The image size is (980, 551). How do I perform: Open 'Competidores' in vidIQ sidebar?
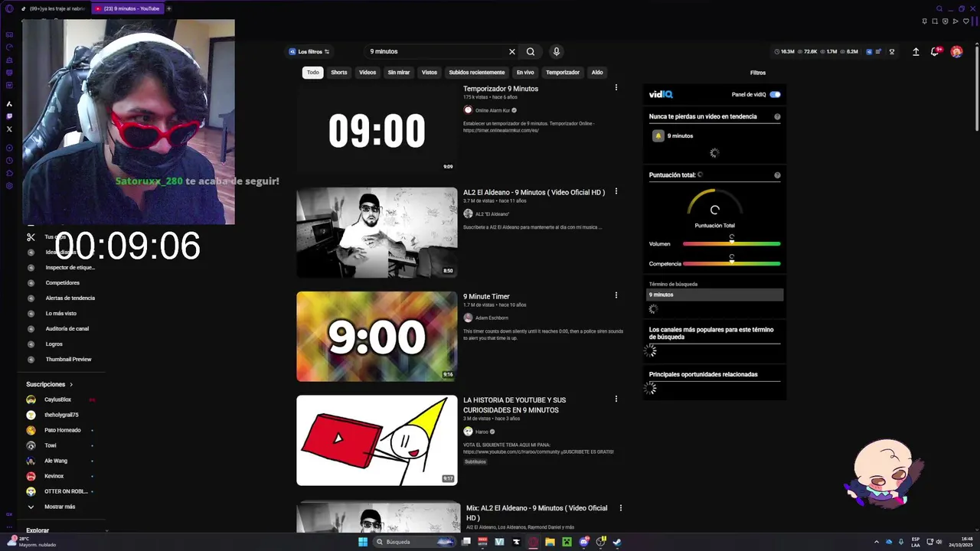click(62, 282)
